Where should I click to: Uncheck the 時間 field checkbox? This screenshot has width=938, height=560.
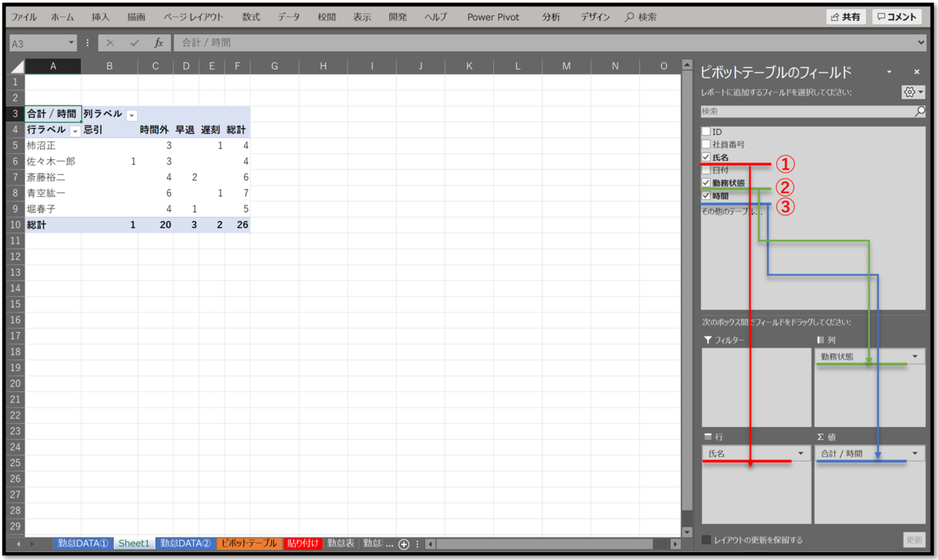pyautogui.click(x=707, y=195)
